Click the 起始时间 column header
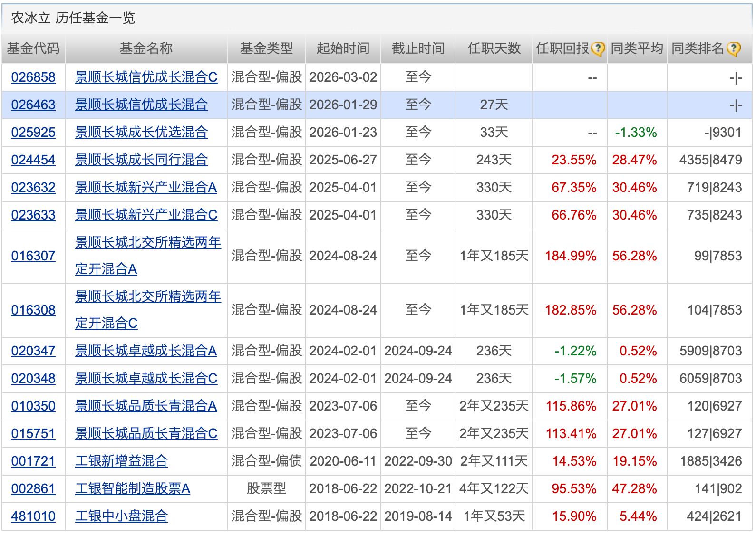This screenshot has height=535, width=756. 343,48
